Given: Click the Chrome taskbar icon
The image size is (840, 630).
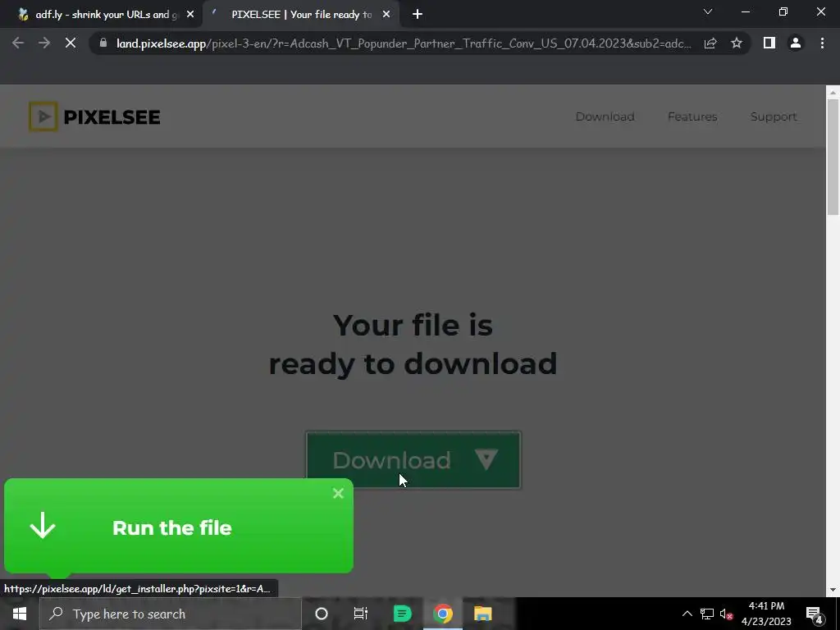Looking at the screenshot, I should [442, 614].
